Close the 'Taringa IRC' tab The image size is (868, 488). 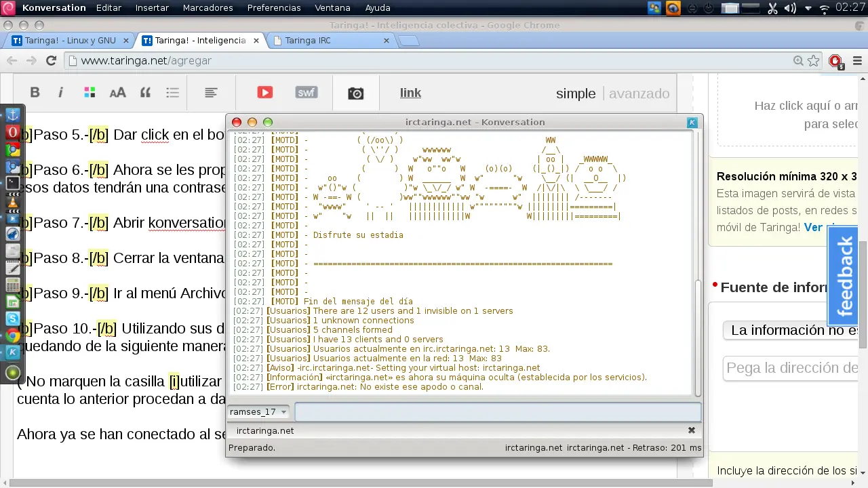pyautogui.click(x=387, y=40)
